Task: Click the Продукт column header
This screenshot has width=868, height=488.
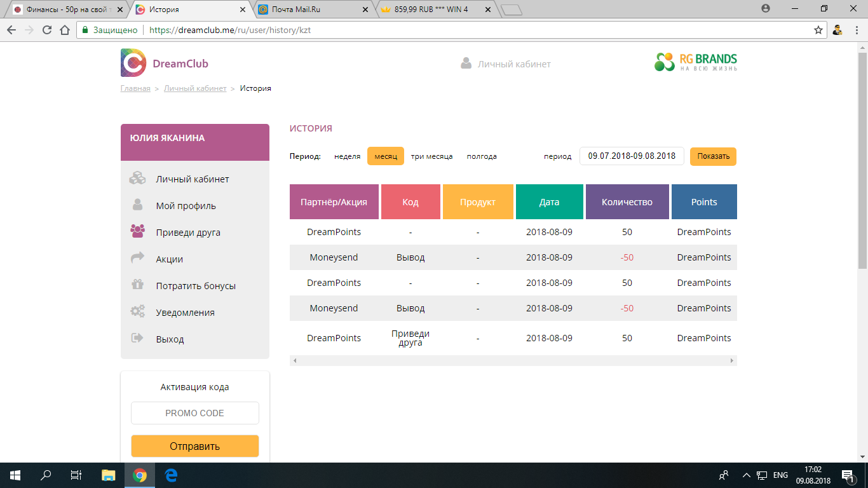Action: pos(478,202)
